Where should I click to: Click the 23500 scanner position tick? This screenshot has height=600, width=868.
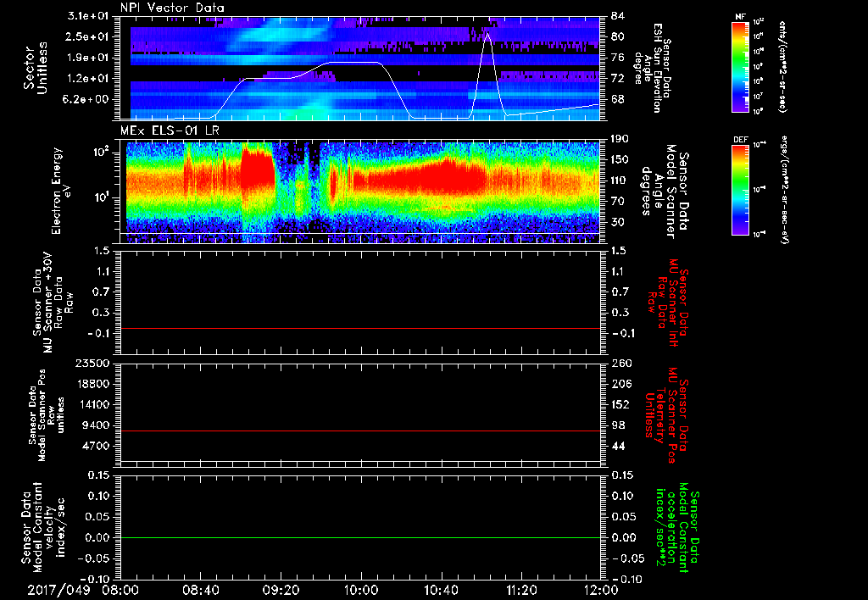pos(93,364)
